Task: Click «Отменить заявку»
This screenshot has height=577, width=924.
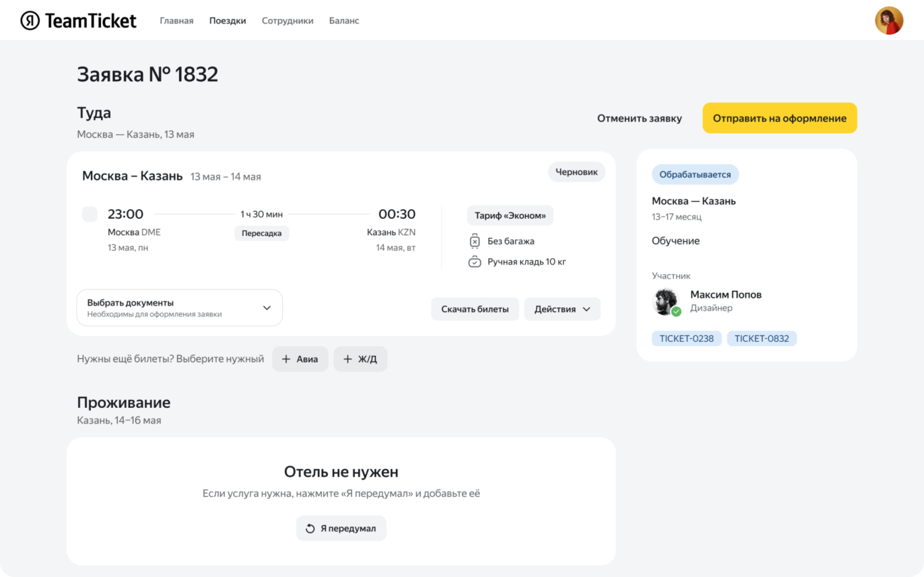Action: 639,118
